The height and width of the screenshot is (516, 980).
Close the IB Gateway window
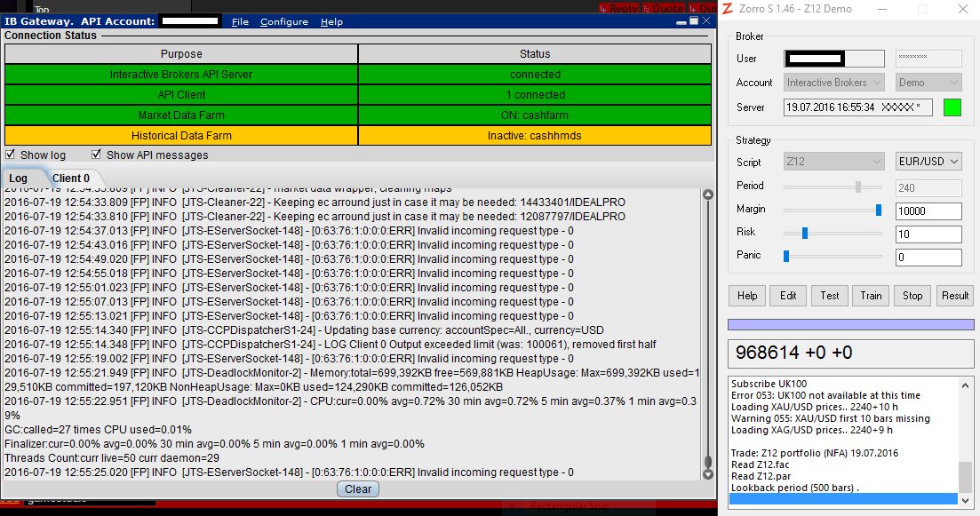pyautogui.click(x=706, y=21)
